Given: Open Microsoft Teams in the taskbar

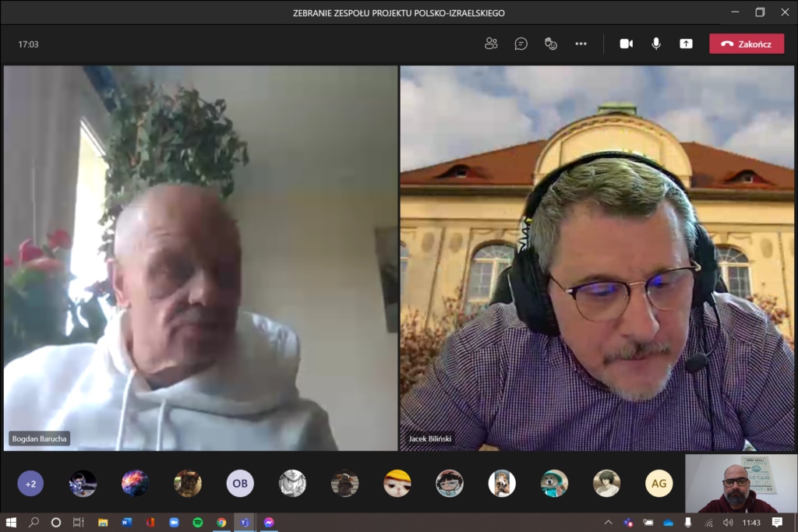Looking at the screenshot, I should pyautogui.click(x=245, y=523).
